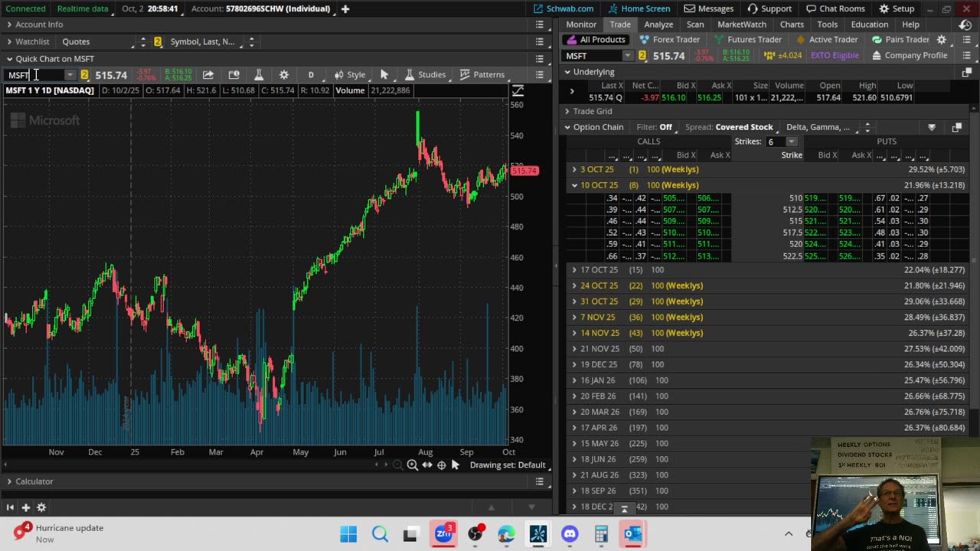Screen dimensions: 980x551
Task: Switch to the Analyze tab
Action: point(658,24)
